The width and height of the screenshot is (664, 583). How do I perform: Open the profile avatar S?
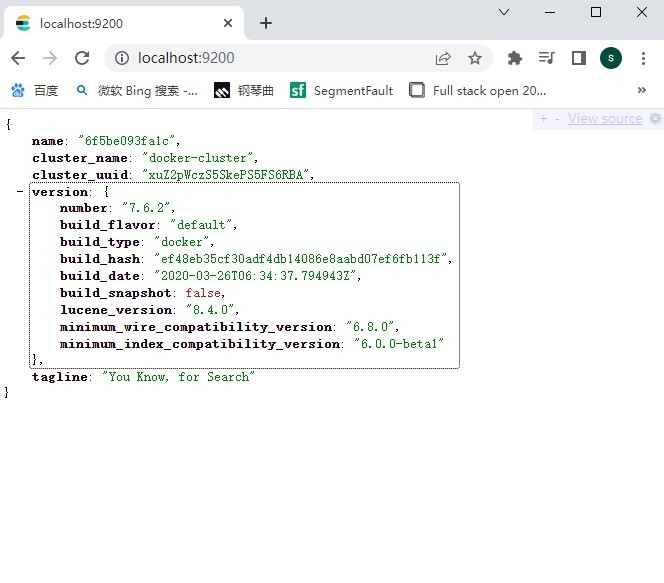click(610, 58)
